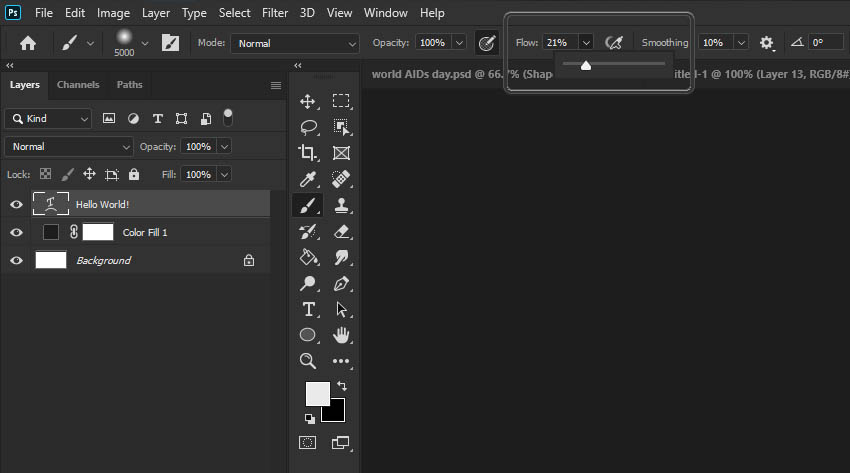The width and height of the screenshot is (850, 473).
Task: Select the Zoom tool
Action: 307,361
